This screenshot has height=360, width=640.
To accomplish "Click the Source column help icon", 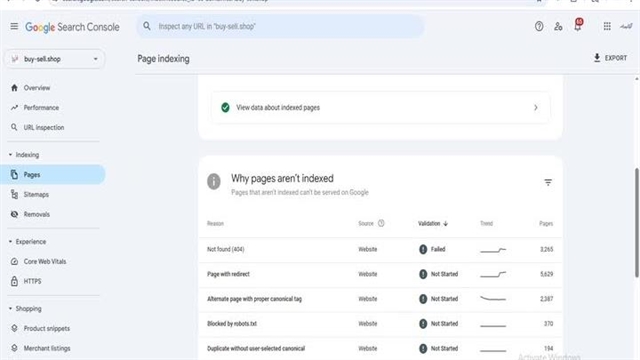I will pyautogui.click(x=381, y=223).
